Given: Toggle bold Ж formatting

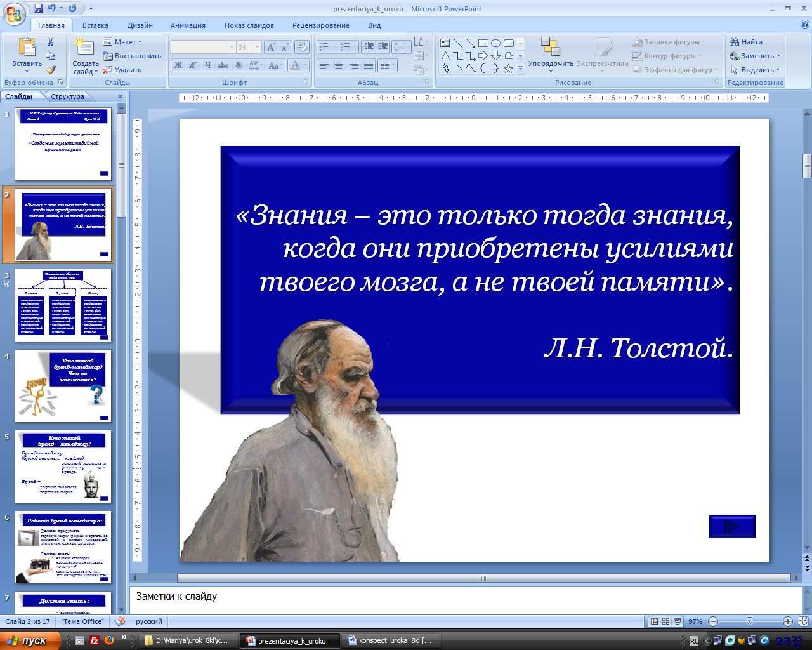Looking at the screenshot, I should point(178,65).
